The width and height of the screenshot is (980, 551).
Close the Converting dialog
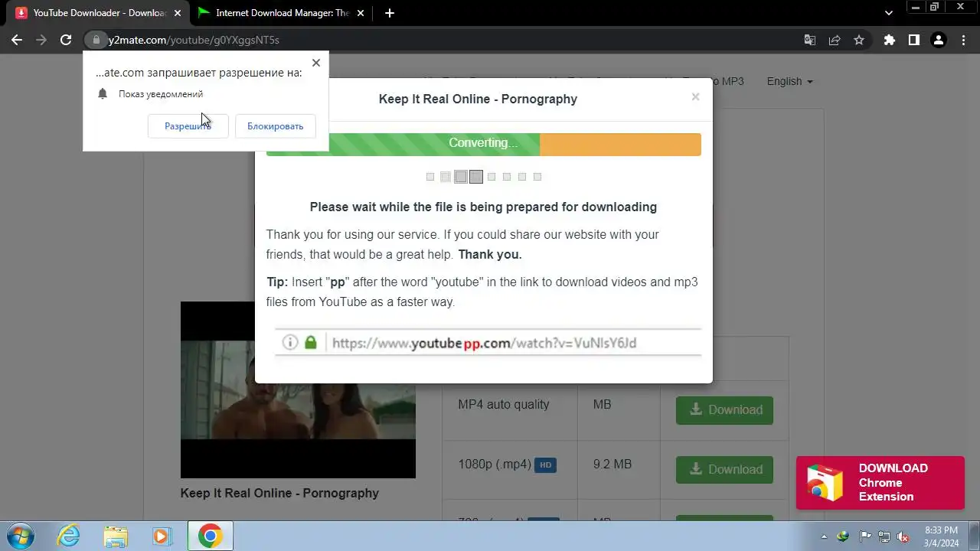[x=695, y=96]
